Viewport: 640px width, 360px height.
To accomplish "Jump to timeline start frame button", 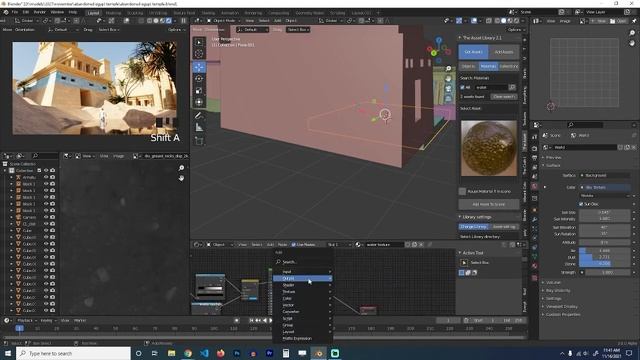I will click(x=251, y=320).
